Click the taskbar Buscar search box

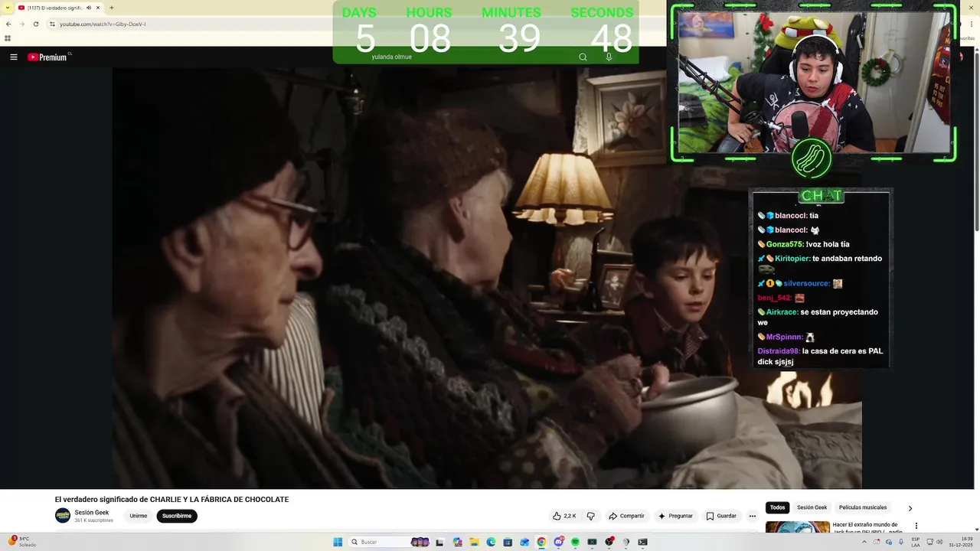390,542
